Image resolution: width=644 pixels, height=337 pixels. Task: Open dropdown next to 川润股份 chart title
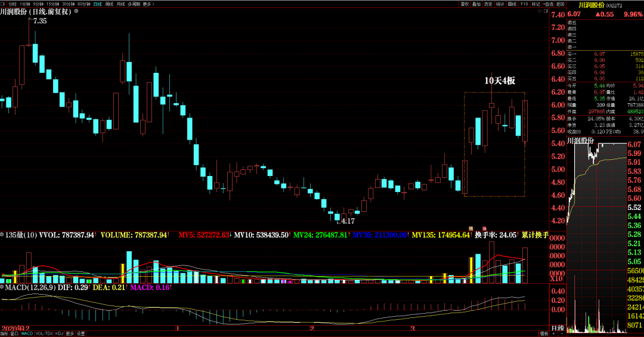76,11
